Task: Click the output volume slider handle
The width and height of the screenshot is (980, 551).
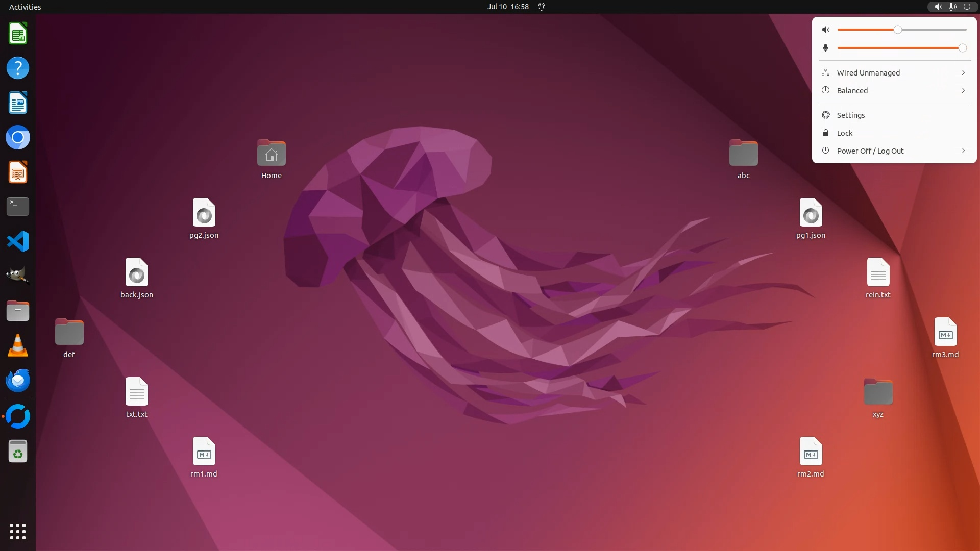Action: [897, 30]
